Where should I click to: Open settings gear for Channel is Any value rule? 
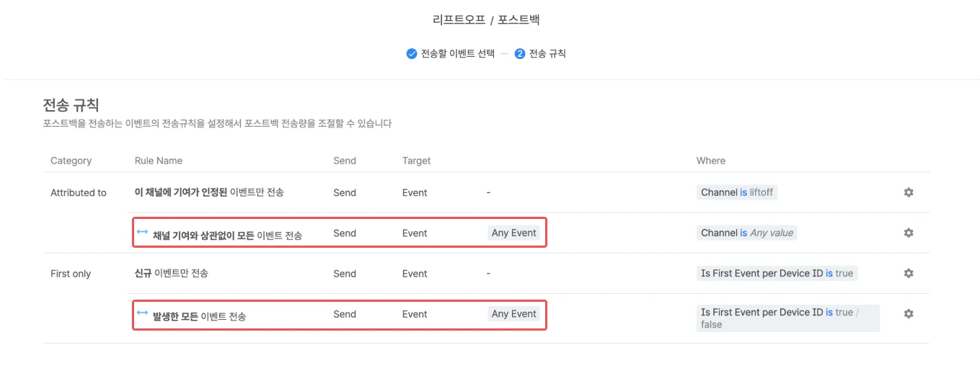908,233
